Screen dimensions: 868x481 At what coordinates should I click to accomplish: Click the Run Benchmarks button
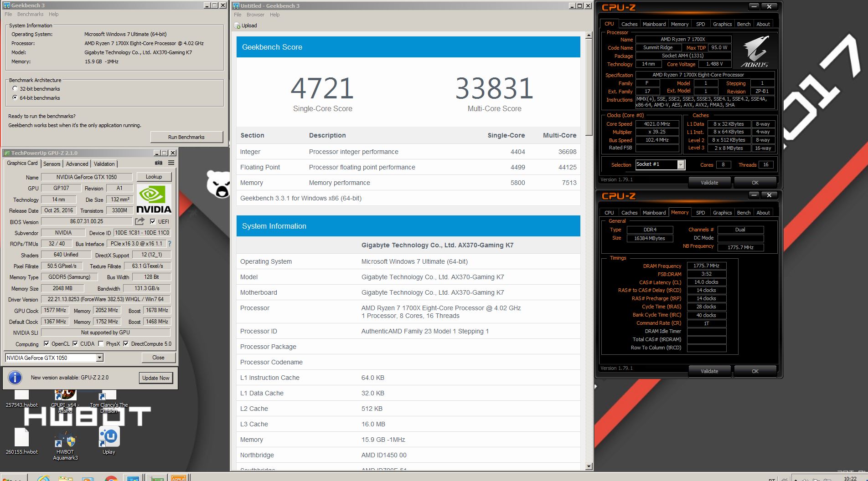click(x=186, y=137)
